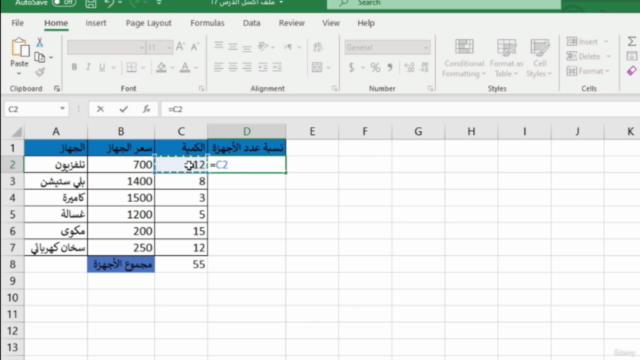
Task: Click the Fill Color bucket icon
Action: 161,67
